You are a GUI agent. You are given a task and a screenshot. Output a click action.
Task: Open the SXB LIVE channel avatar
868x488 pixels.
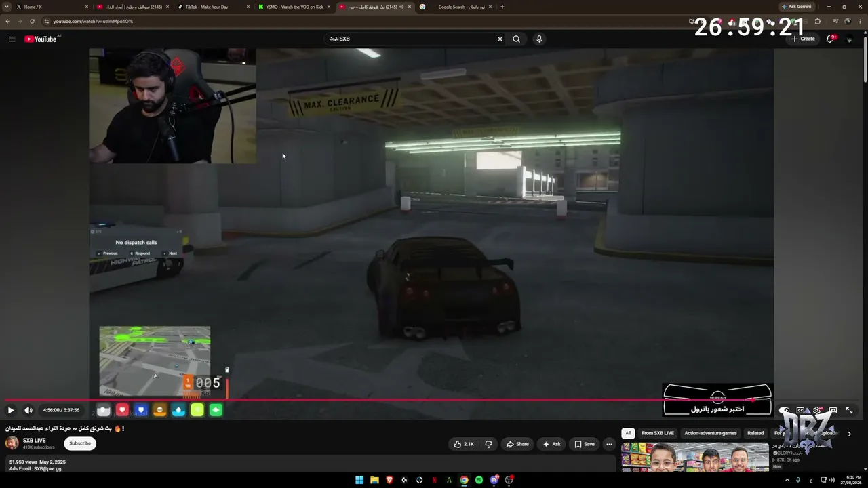(12, 443)
